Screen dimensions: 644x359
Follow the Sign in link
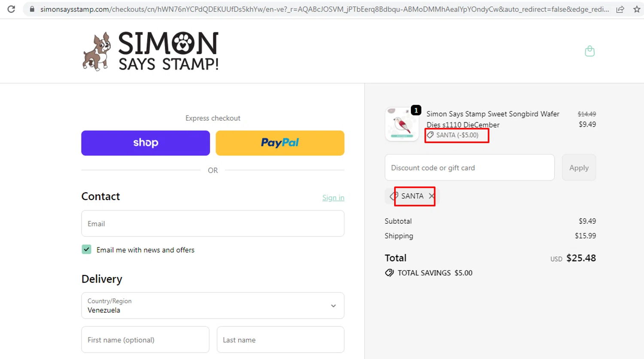(x=333, y=198)
